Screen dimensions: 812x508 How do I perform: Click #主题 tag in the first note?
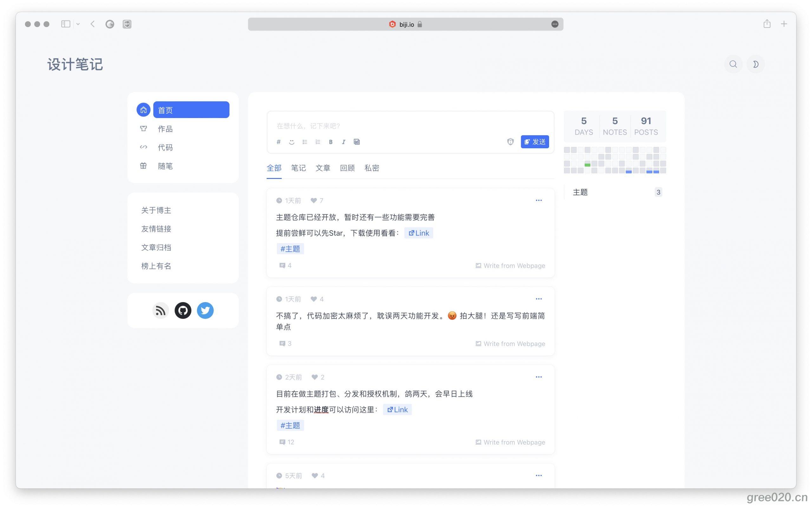coord(290,249)
